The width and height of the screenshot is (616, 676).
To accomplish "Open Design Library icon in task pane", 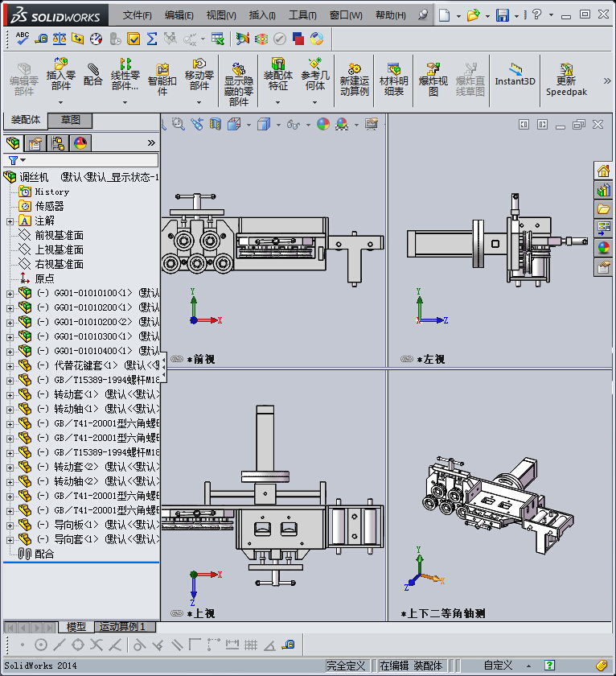I will tap(603, 190).
